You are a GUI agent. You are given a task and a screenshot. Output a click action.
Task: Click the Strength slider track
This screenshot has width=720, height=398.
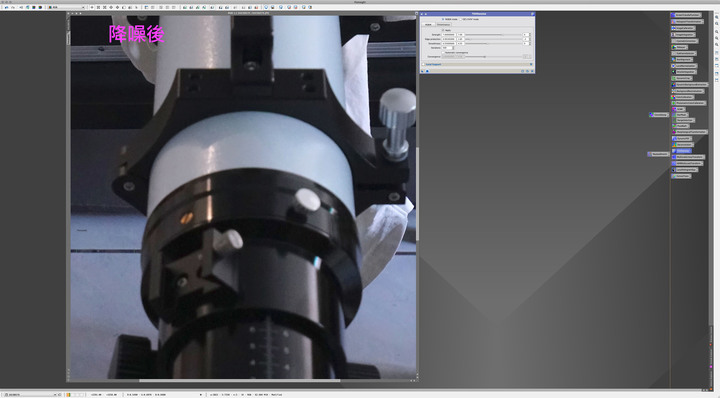[x=493, y=34]
